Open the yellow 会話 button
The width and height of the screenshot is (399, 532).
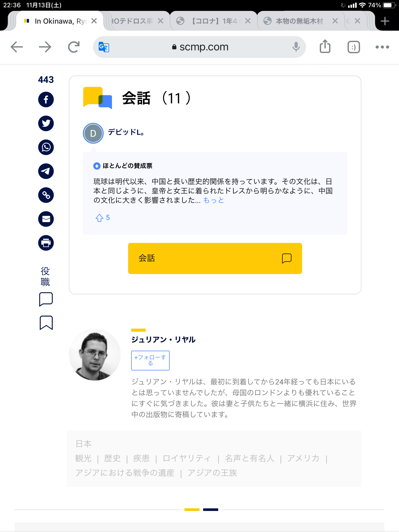tap(215, 258)
